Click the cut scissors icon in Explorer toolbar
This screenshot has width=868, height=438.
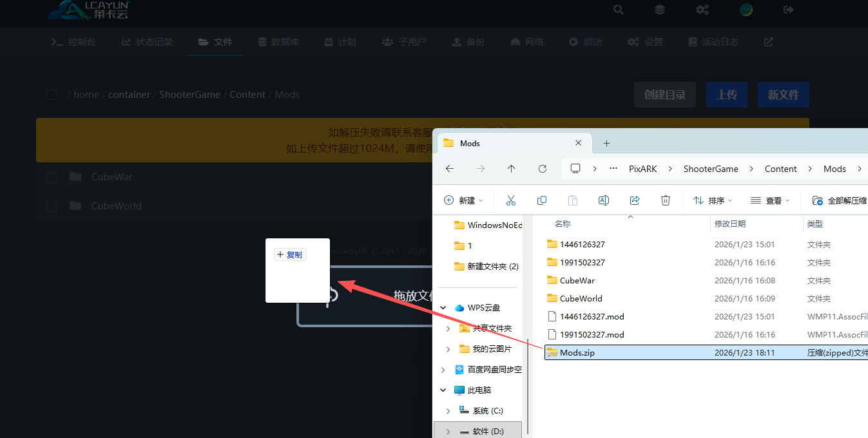pyautogui.click(x=511, y=200)
